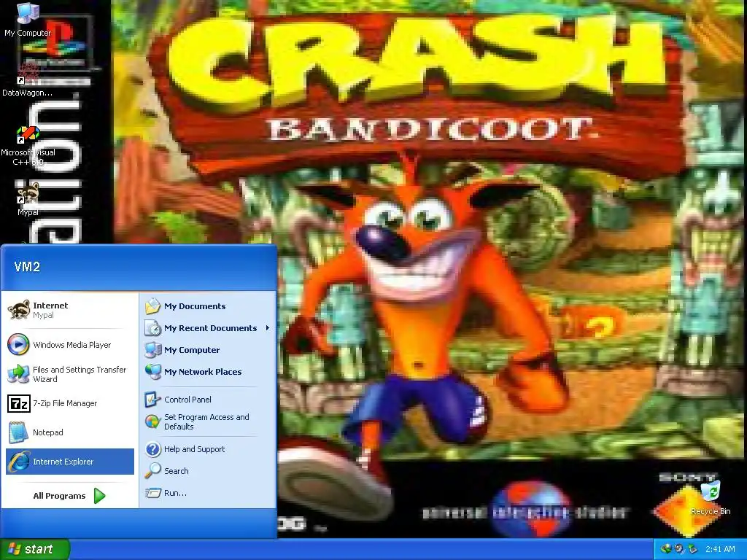This screenshot has width=747, height=560.
Task: Open My Computer in the Start menu
Action: click(207, 350)
